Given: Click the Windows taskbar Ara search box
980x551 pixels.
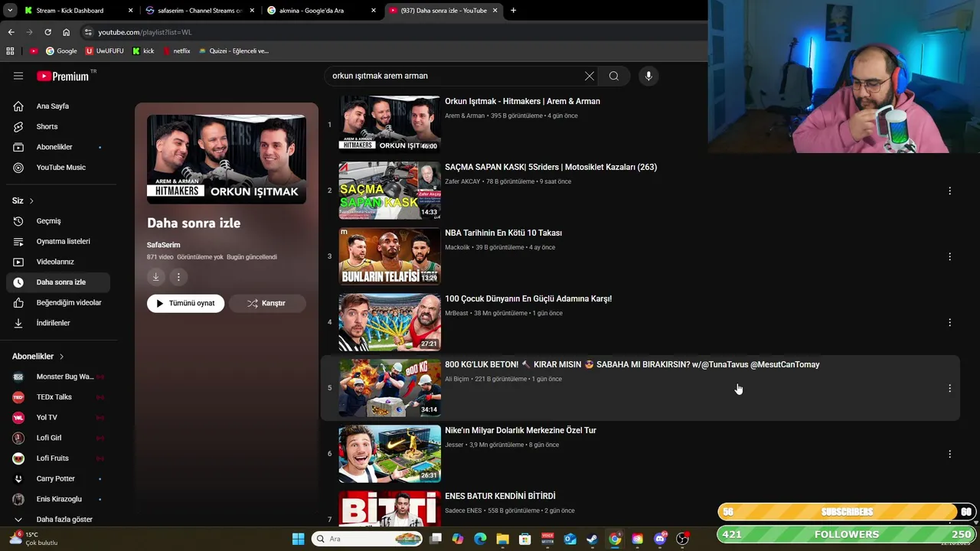Looking at the screenshot, I should click(367, 539).
